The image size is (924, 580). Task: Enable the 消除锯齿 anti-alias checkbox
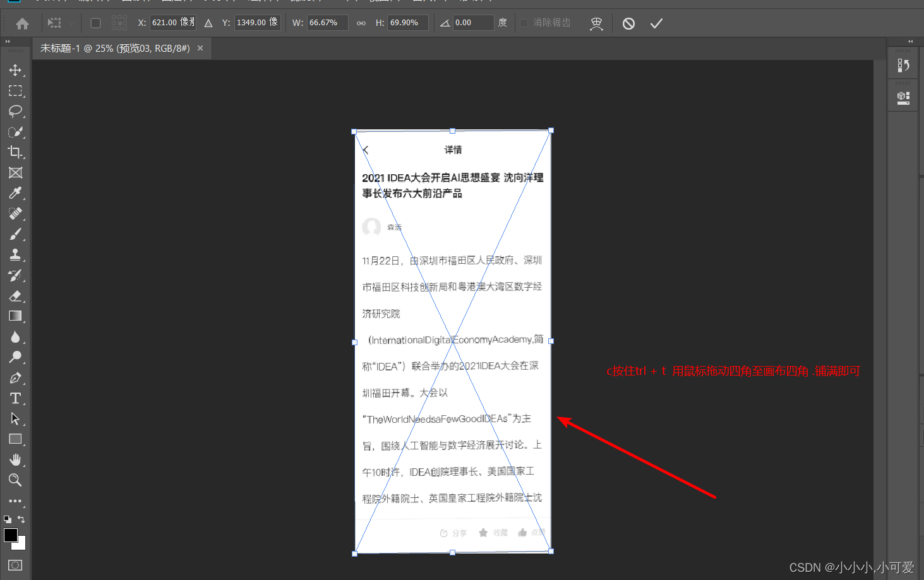tap(524, 23)
